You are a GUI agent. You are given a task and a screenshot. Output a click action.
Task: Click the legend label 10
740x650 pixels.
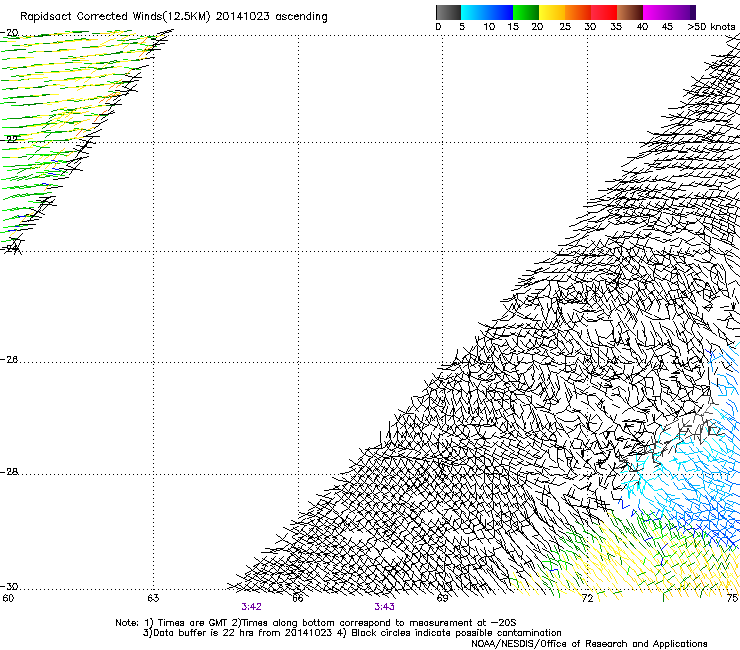[489, 27]
